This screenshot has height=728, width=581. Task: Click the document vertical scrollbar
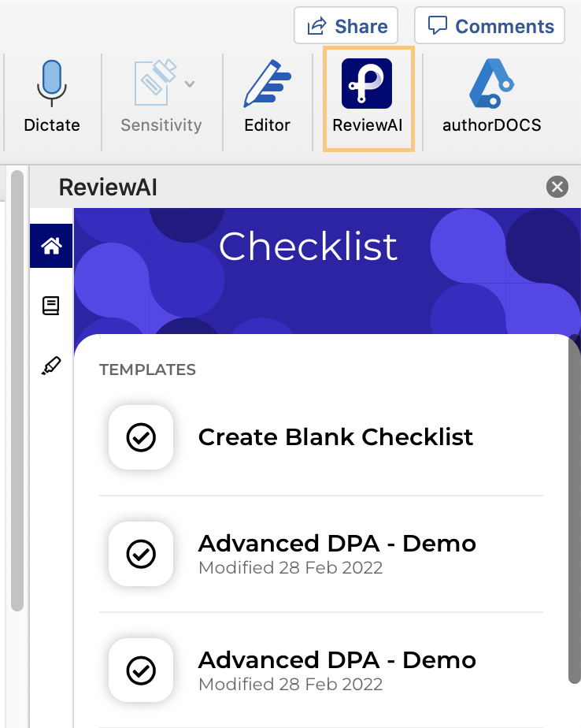[x=17, y=391]
